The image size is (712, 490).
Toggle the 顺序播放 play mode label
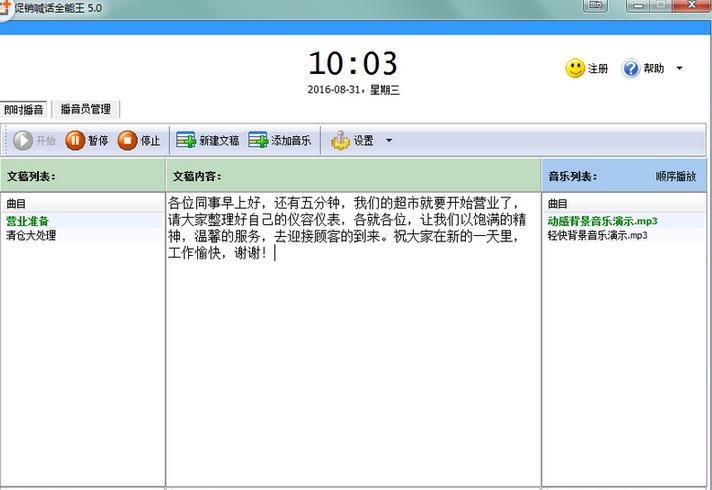click(x=675, y=176)
